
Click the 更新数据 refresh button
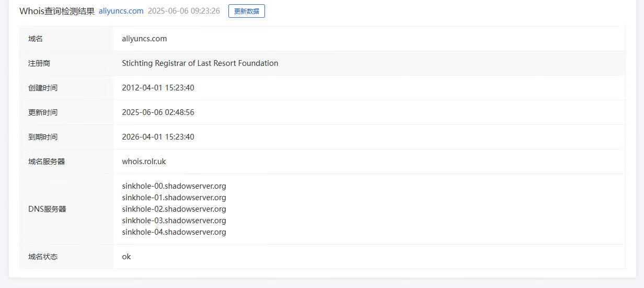247,11
